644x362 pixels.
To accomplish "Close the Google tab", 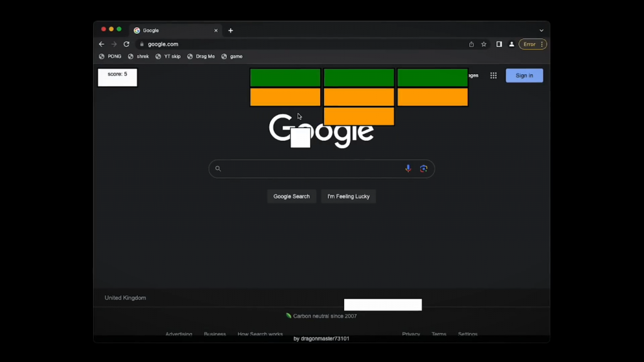I will [216, 30].
